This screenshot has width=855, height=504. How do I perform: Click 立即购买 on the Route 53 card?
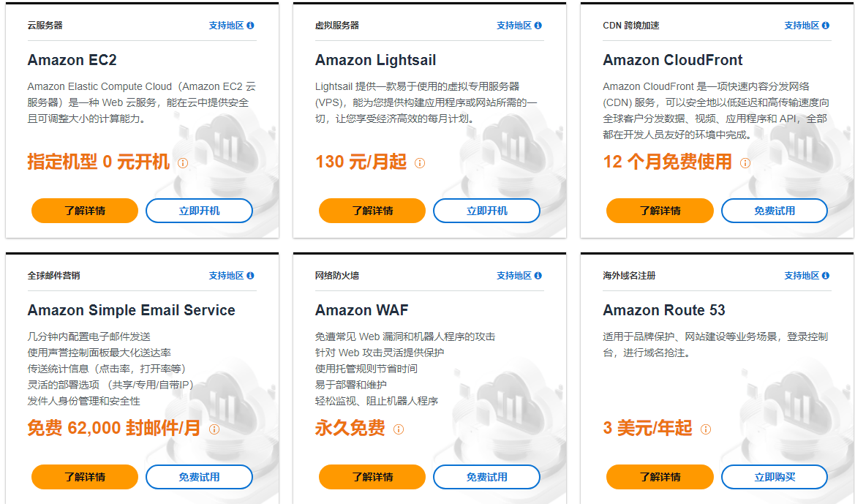pos(774,477)
